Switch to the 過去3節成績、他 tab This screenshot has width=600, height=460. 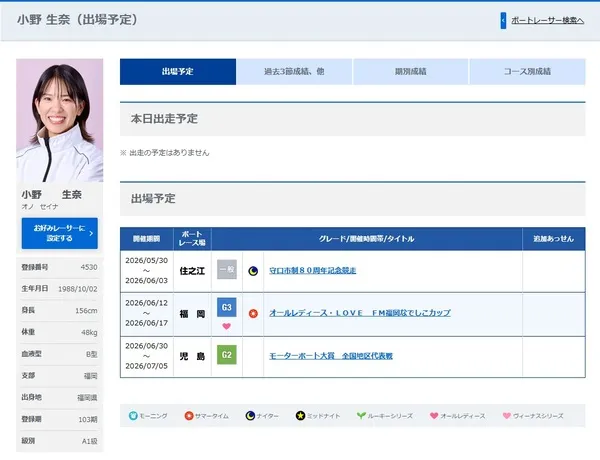pos(294,72)
